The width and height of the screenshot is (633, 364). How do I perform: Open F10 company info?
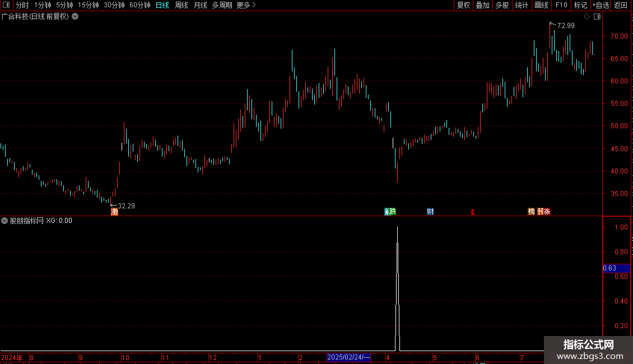pos(561,5)
